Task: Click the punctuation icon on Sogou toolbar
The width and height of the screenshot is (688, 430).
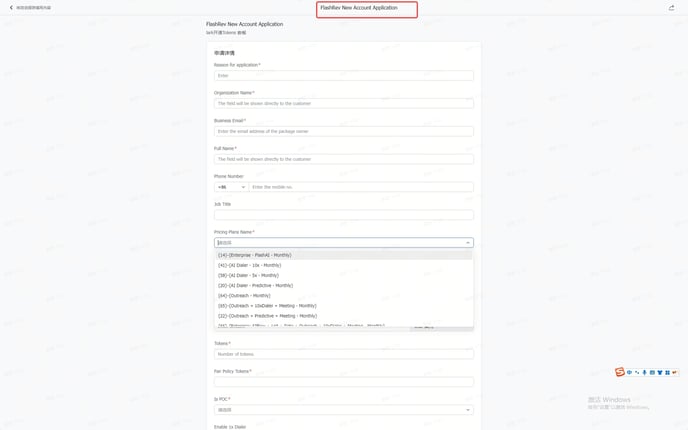Action: point(637,373)
